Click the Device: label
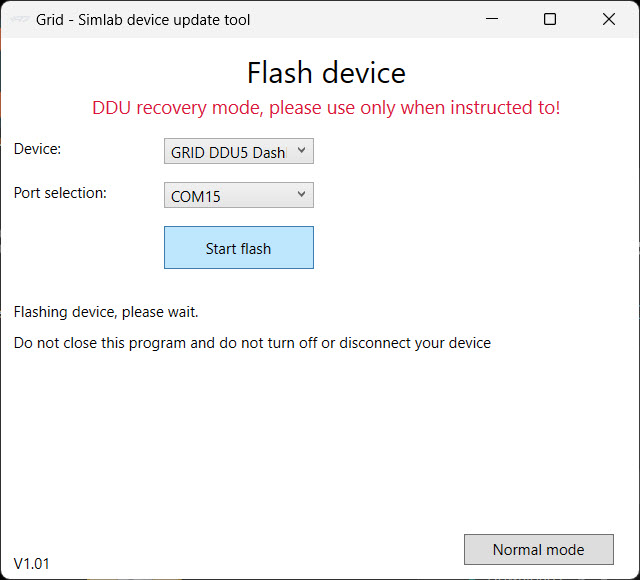The width and height of the screenshot is (640, 580). click(37, 149)
